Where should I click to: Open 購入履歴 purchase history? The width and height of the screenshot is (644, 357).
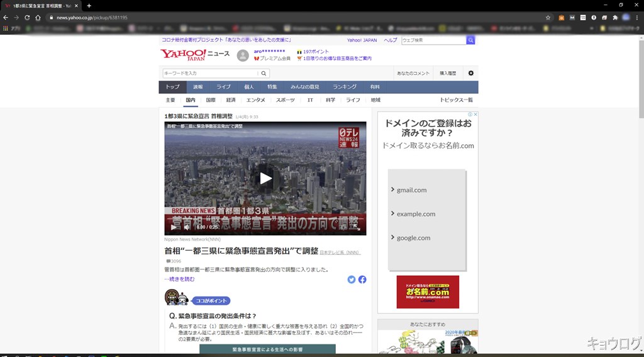(448, 73)
